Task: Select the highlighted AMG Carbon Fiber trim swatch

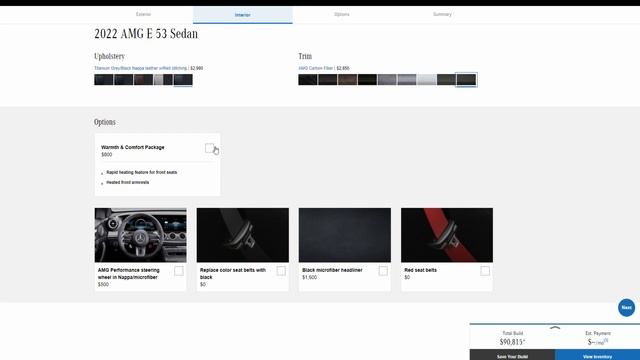Action: pyautogui.click(x=466, y=80)
